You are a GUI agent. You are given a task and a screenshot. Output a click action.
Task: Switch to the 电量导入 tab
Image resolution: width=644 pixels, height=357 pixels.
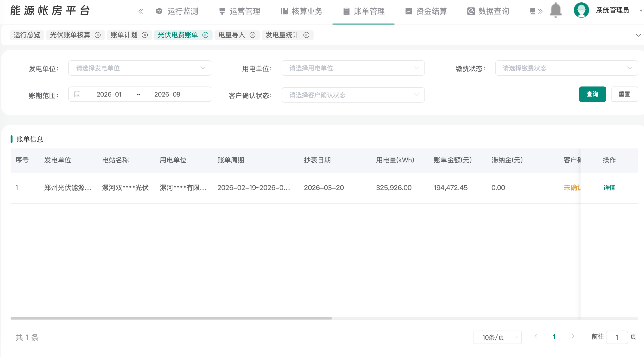232,35
